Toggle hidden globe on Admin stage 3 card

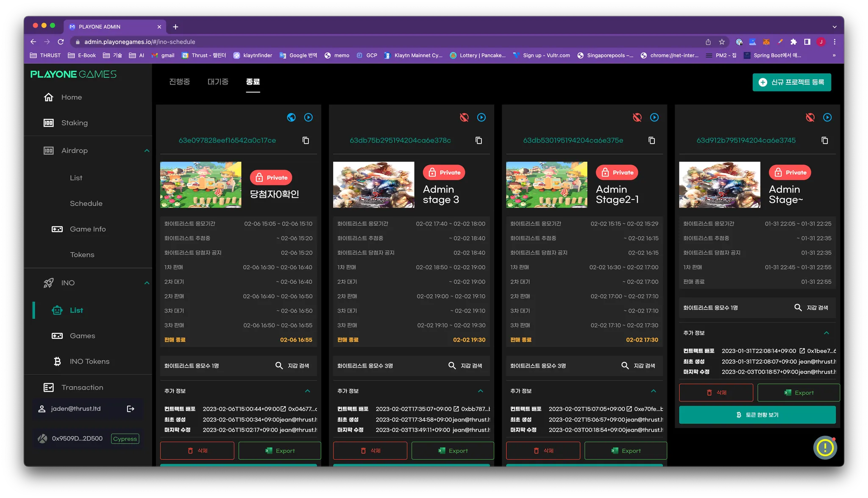[x=464, y=117]
